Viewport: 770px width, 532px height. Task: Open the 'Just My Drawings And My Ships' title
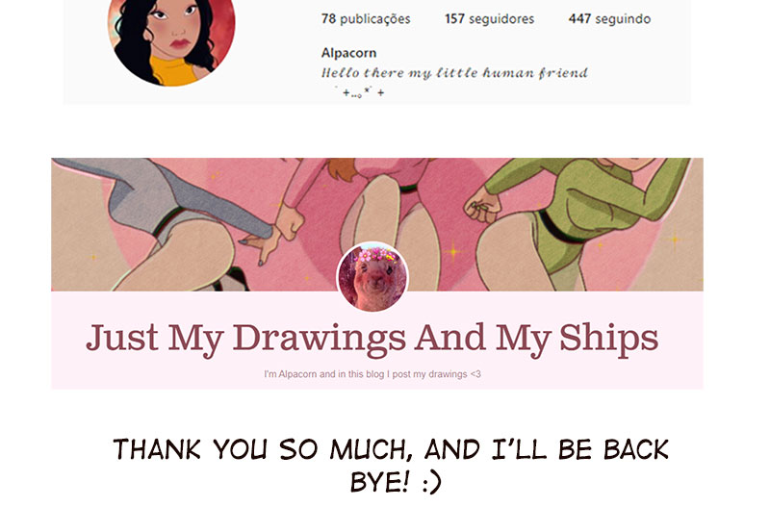click(372, 339)
